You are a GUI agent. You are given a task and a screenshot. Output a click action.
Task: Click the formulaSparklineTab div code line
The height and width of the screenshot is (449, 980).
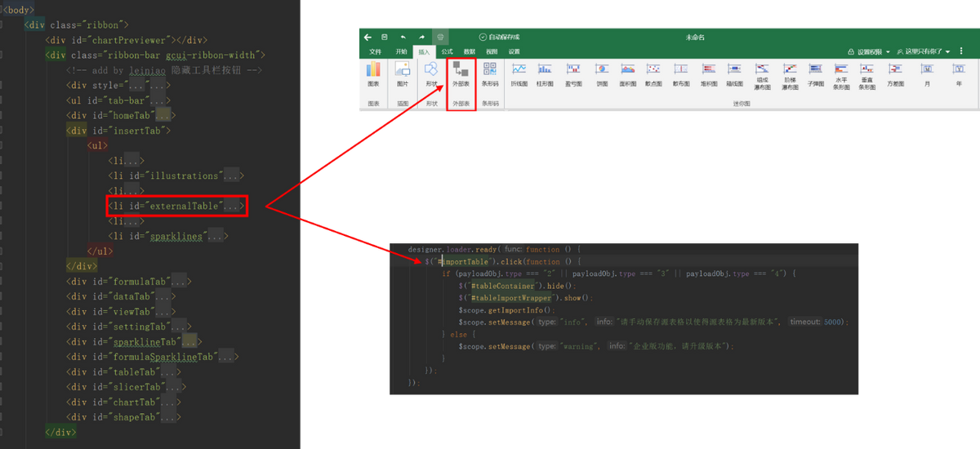click(153, 357)
